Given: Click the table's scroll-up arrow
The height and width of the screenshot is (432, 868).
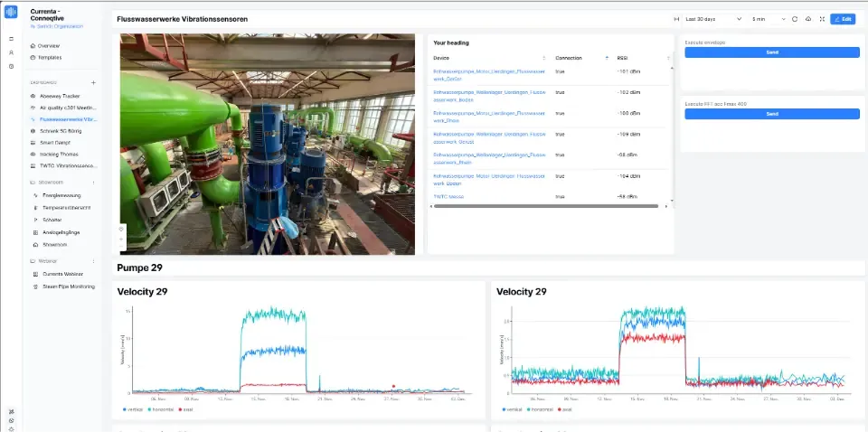Looking at the screenshot, I should pos(672,68).
